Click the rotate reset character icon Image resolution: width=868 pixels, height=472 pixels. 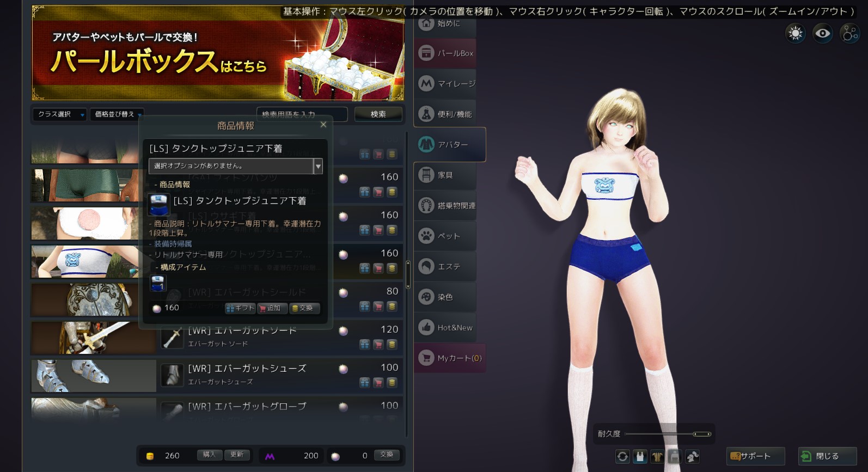click(x=622, y=457)
